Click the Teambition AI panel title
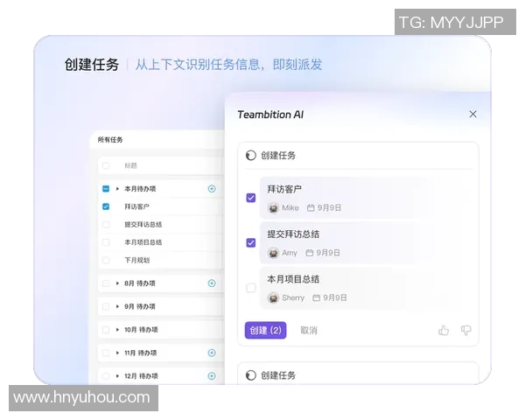Screen dimensions: 525x420 click(270, 115)
